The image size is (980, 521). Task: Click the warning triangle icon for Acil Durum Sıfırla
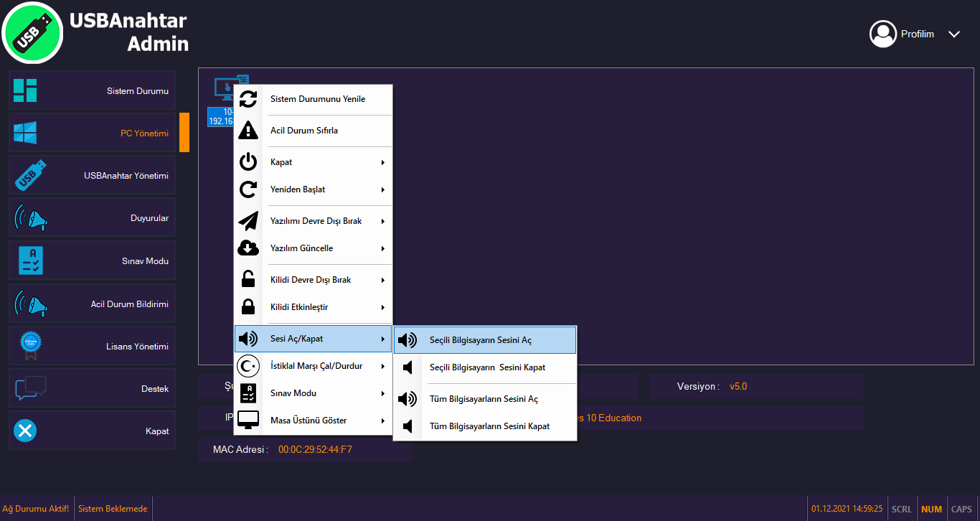tap(248, 131)
